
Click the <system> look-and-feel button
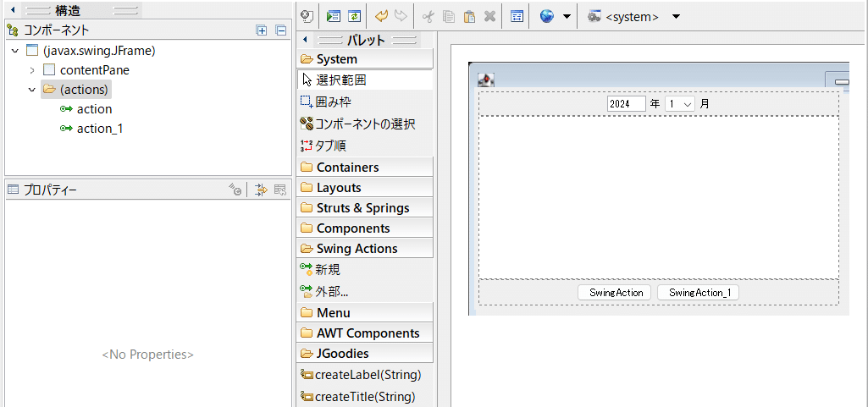point(623,17)
